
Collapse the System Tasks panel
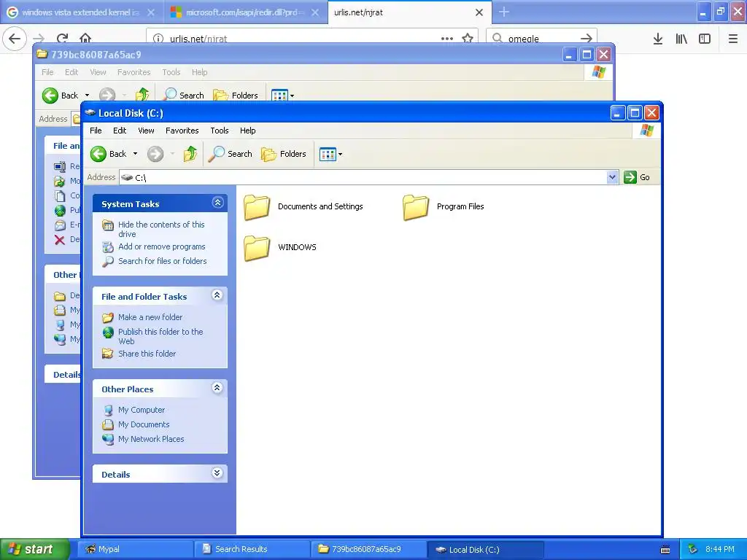[217, 203]
